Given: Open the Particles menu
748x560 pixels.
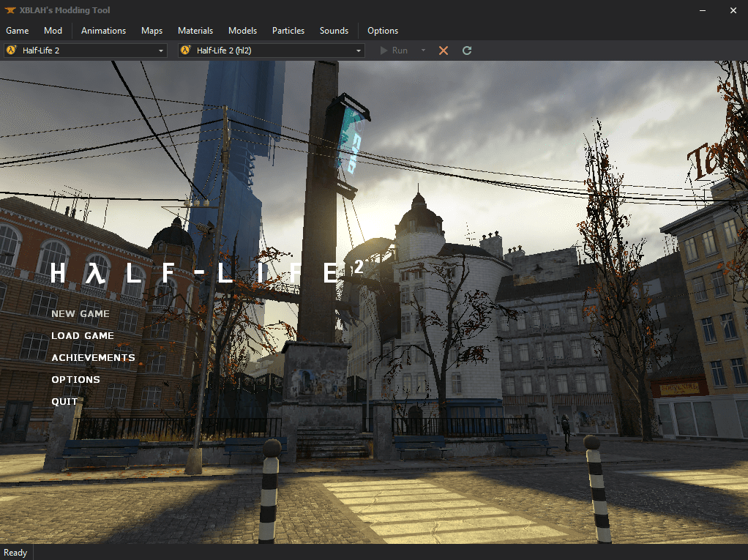Looking at the screenshot, I should (288, 31).
